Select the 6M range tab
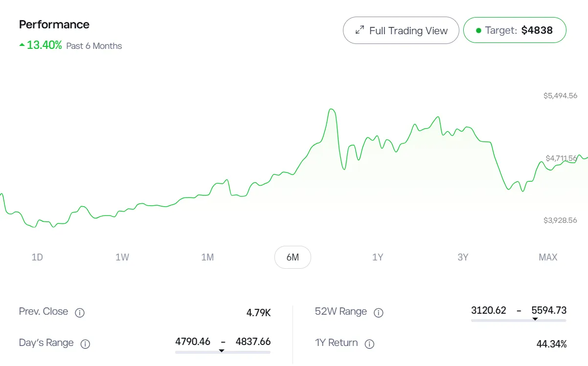 coord(293,257)
